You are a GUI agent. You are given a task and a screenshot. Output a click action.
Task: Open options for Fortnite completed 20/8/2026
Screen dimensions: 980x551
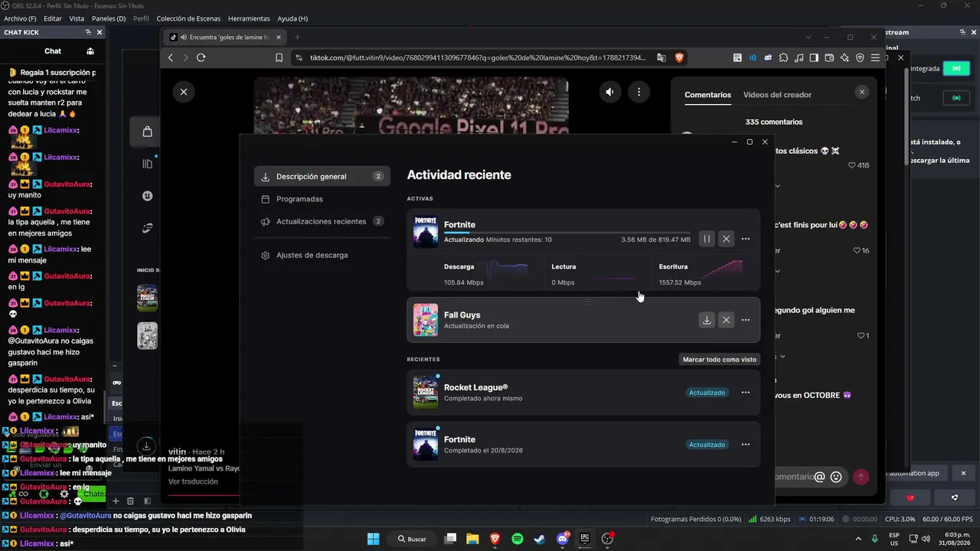[746, 445]
